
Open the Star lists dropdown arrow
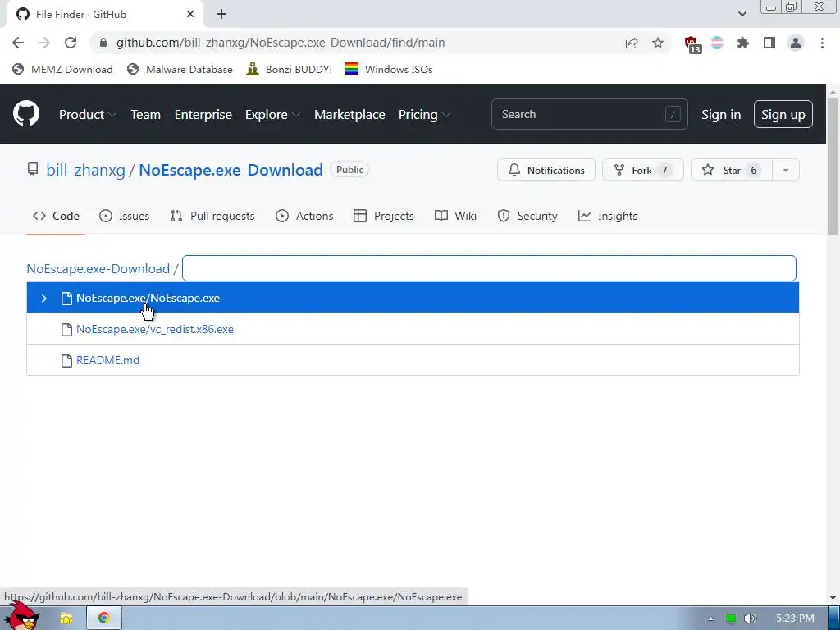point(786,170)
